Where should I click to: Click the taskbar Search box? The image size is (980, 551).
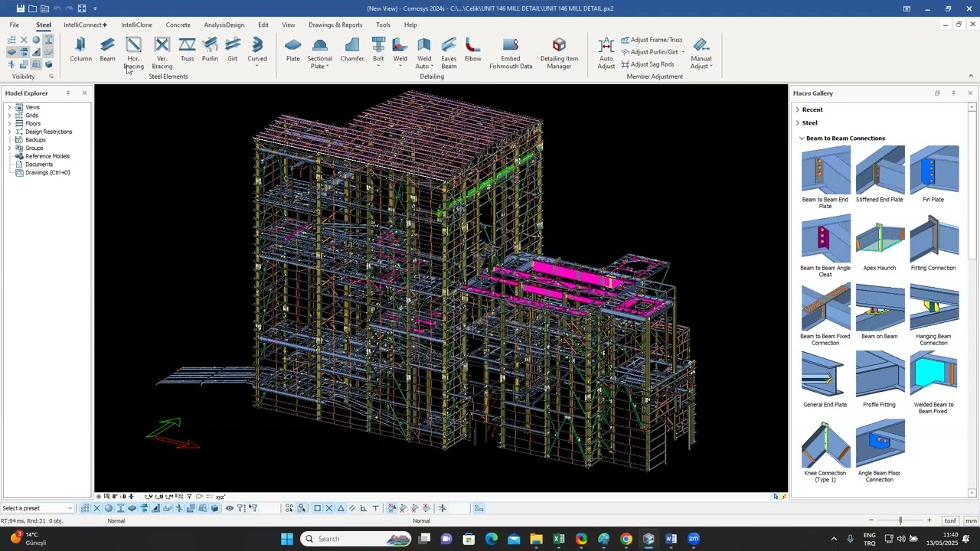[x=356, y=539]
